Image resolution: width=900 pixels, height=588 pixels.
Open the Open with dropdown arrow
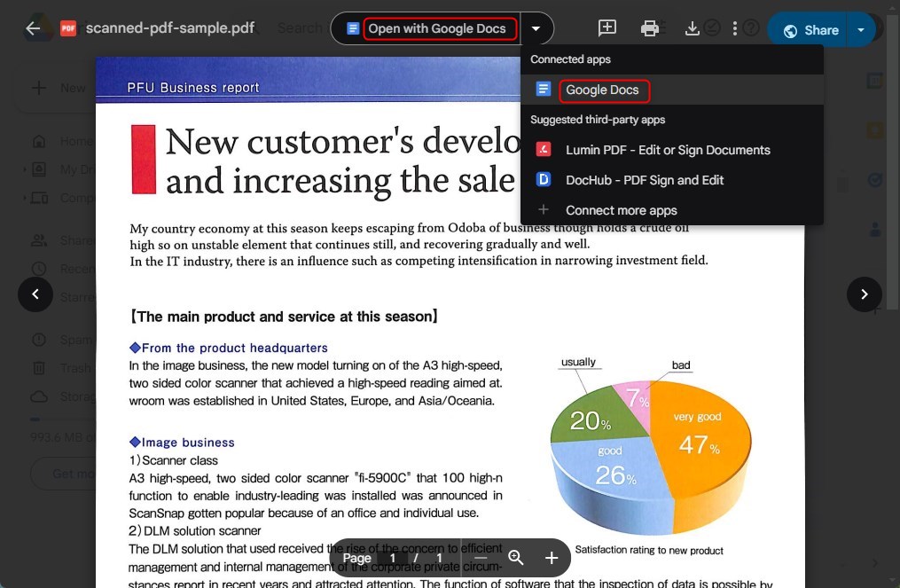tap(536, 28)
